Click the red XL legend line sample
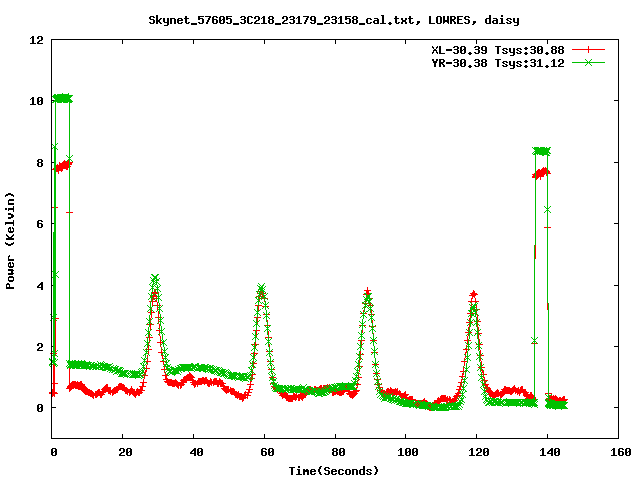The height and width of the screenshot is (480, 640). tap(588, 50)
